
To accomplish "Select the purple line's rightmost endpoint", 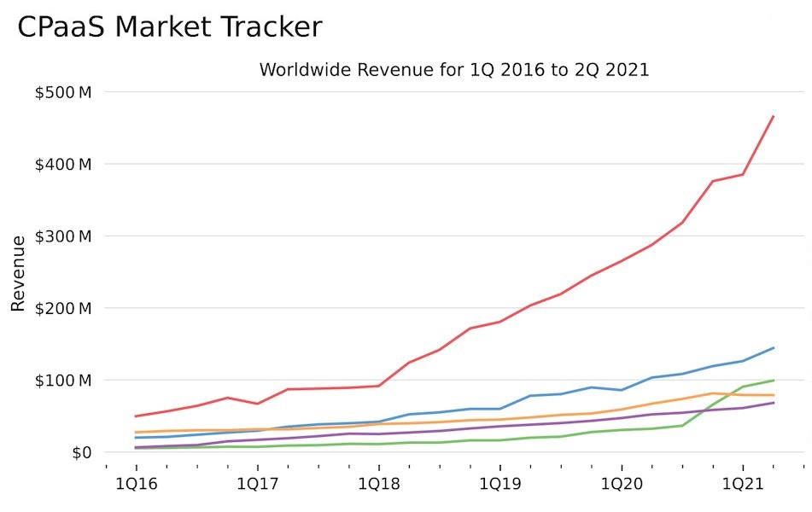I will 773,403.
